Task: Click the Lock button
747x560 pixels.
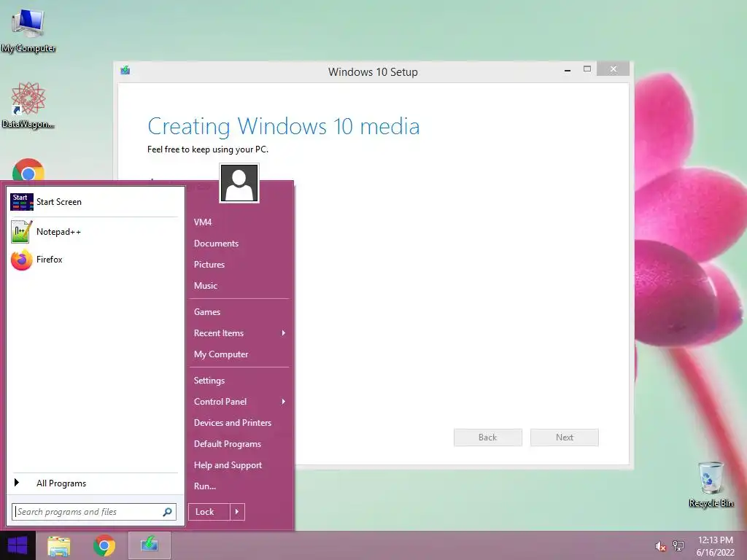Action: click(209, 512)
